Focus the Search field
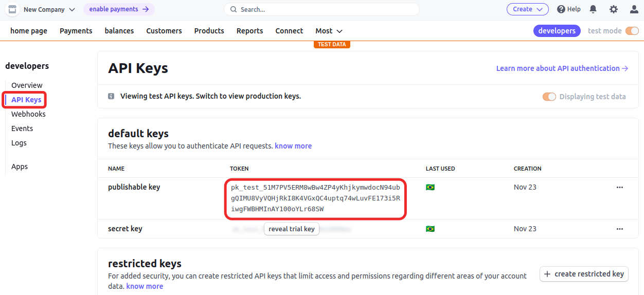Image resolution: width=644 pixels, height=295 pixels. 321,9
